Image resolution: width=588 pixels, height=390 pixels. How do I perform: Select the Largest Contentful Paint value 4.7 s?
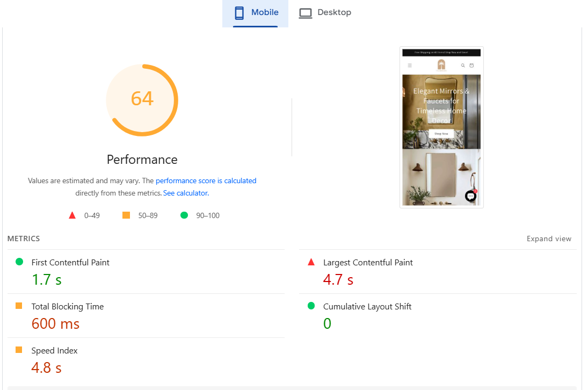coord(338,280)
